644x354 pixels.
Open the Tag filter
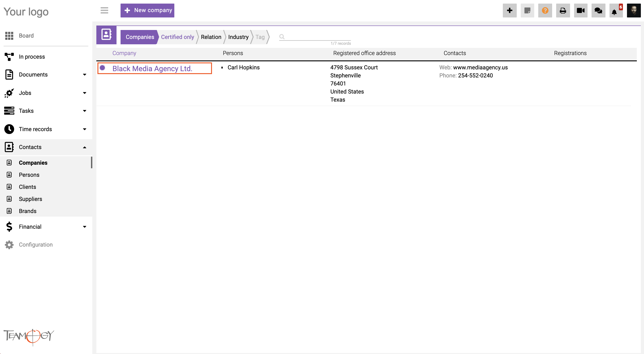point(260,37)
